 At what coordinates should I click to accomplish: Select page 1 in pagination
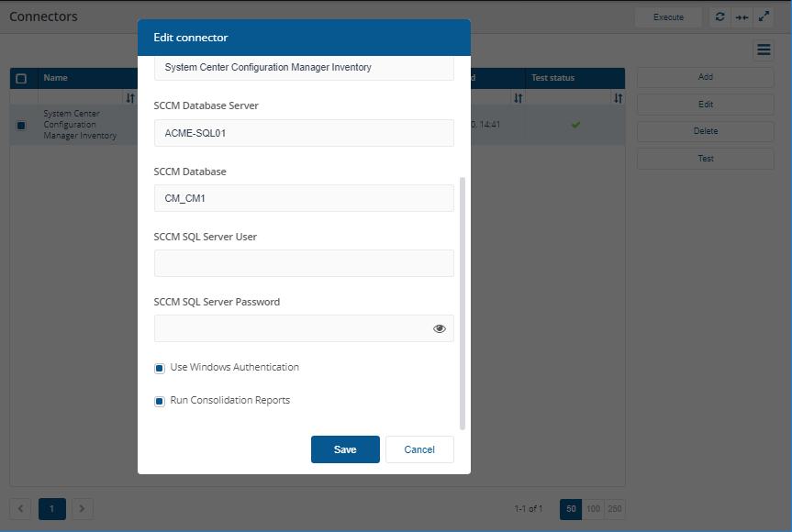pyautogui.click(x=52, y=508)
